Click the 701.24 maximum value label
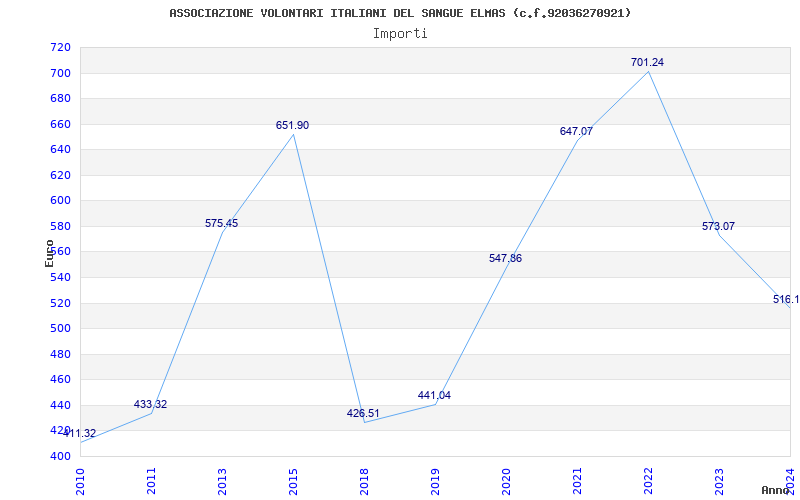The height and width of the screenshot is (500, 800). coord(647,62)
